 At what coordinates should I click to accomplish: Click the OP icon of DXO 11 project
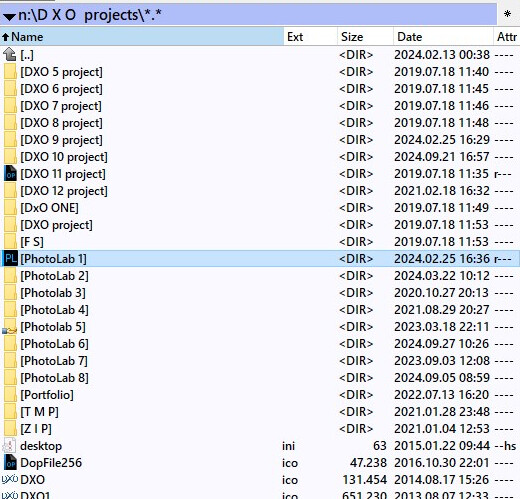[x=10, y=174]
